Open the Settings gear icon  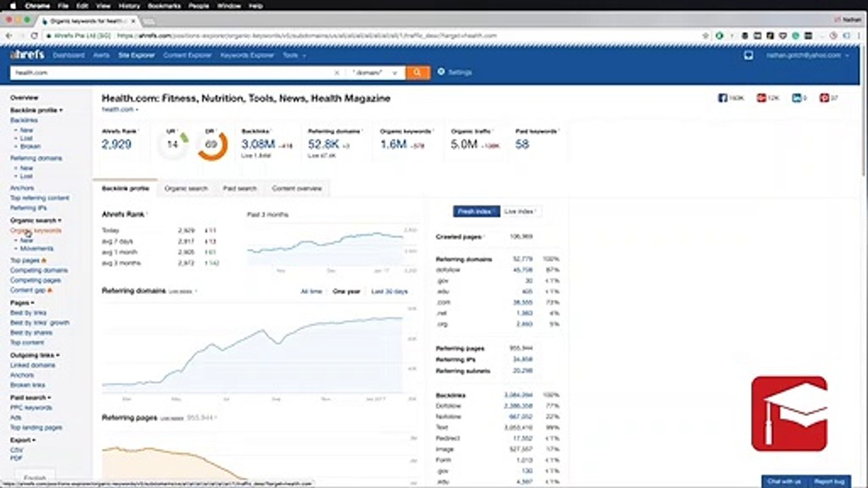click(441, 72)
